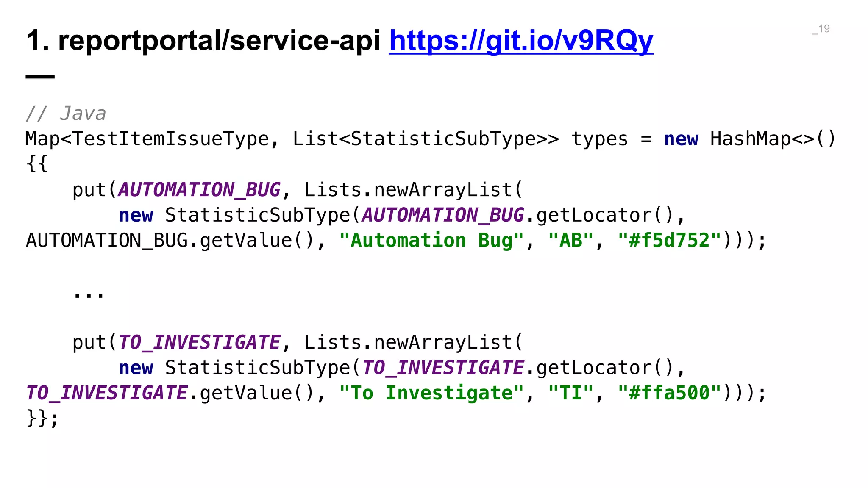
Task: Click the "// Java" comment line
Action: click(x=66, y=114)
